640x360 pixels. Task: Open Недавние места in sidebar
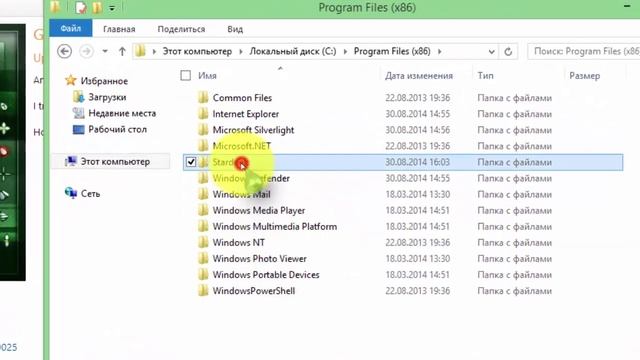pos(122,113)
